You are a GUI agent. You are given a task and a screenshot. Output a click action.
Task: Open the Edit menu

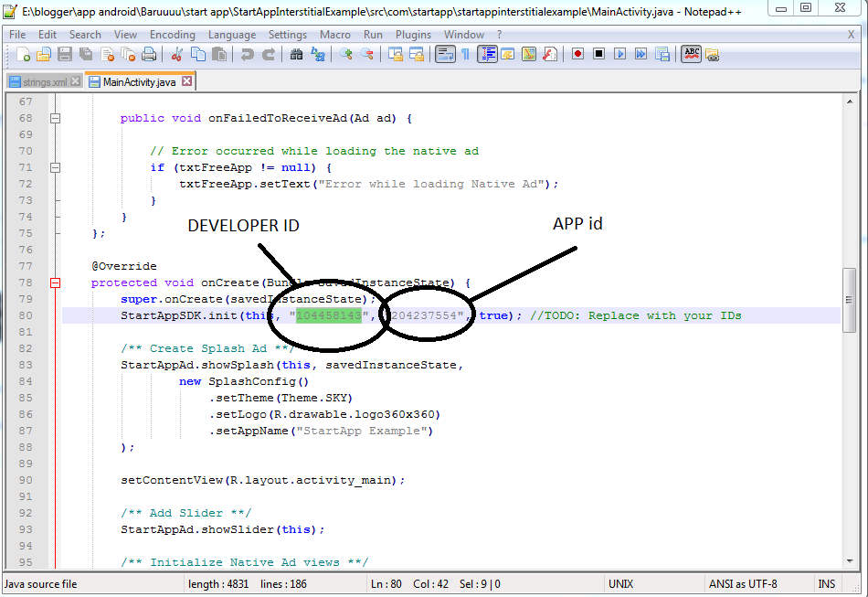(x=47, y=35)
